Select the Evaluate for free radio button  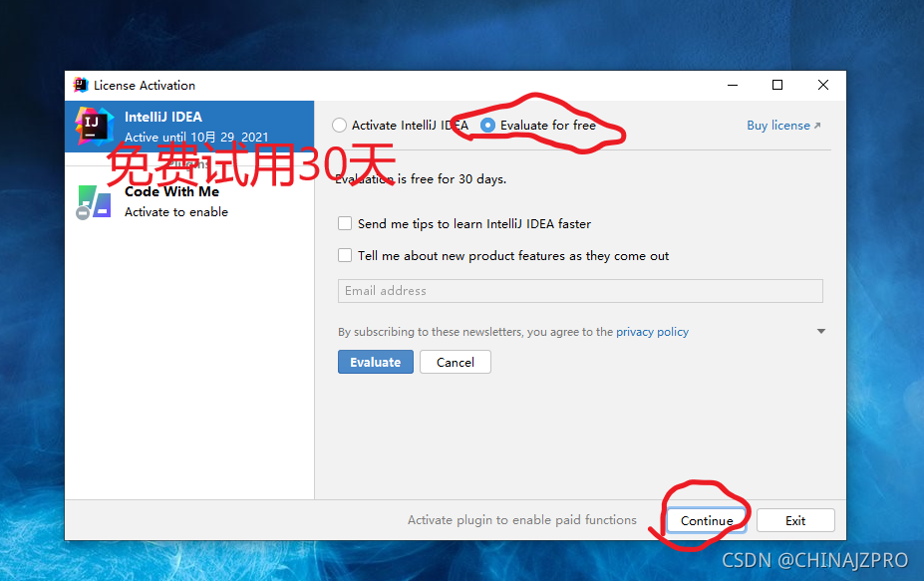point(488,125)
